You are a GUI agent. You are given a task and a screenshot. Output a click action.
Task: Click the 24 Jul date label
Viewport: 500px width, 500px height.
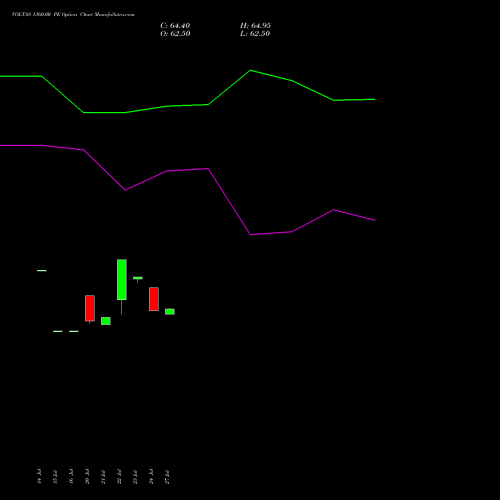coord(151,476)
